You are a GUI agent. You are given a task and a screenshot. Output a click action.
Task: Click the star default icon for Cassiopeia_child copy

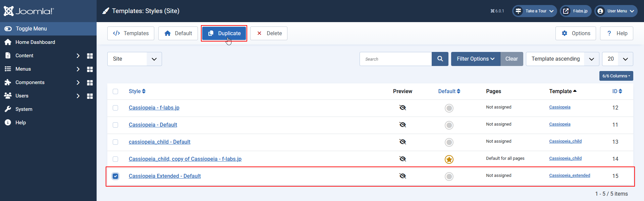[x=449, y=159]
